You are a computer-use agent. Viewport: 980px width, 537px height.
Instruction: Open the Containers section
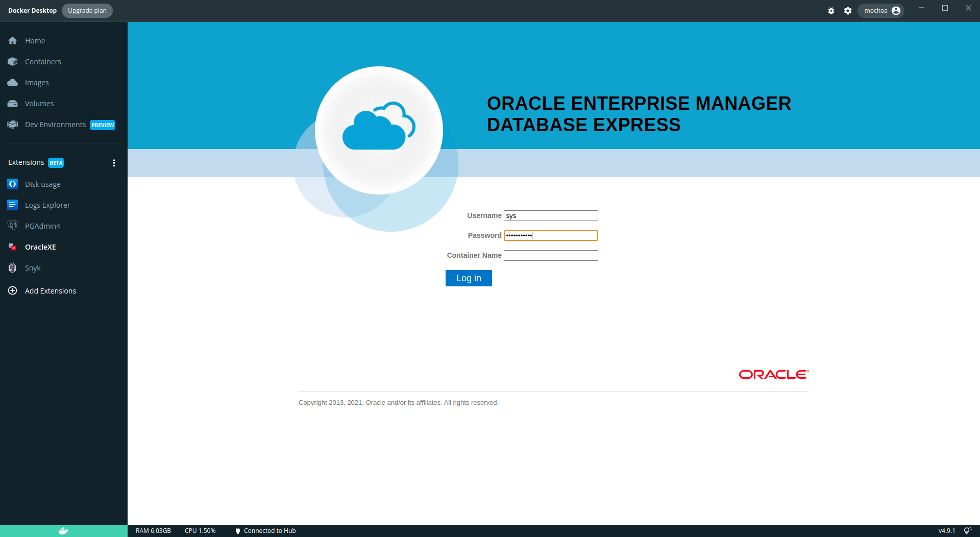pos(43,62)
